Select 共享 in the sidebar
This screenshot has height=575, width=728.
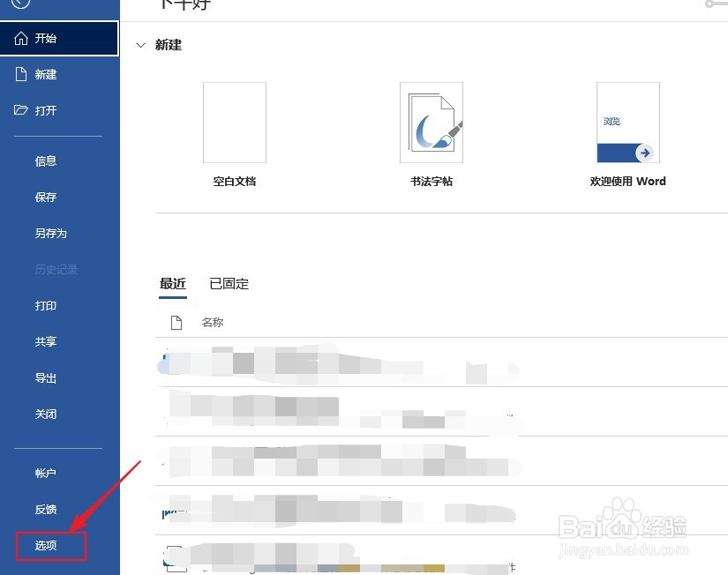(x=46, y=342)
